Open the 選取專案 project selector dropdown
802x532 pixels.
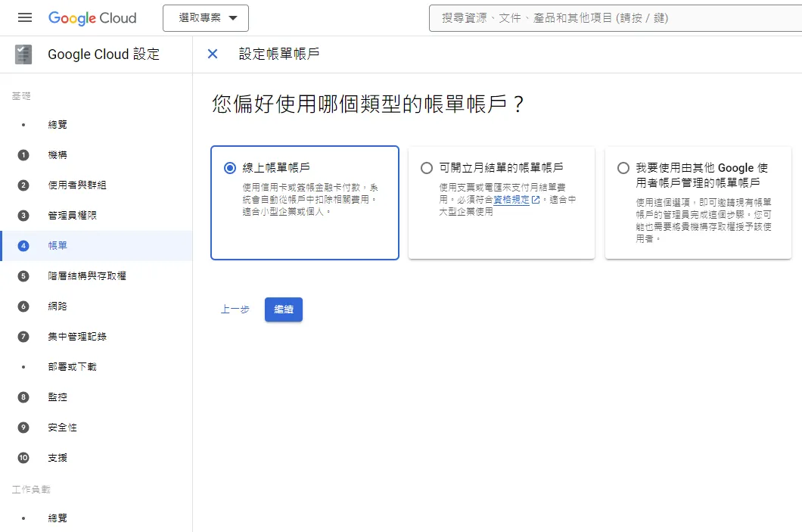[x=206, y=18]
